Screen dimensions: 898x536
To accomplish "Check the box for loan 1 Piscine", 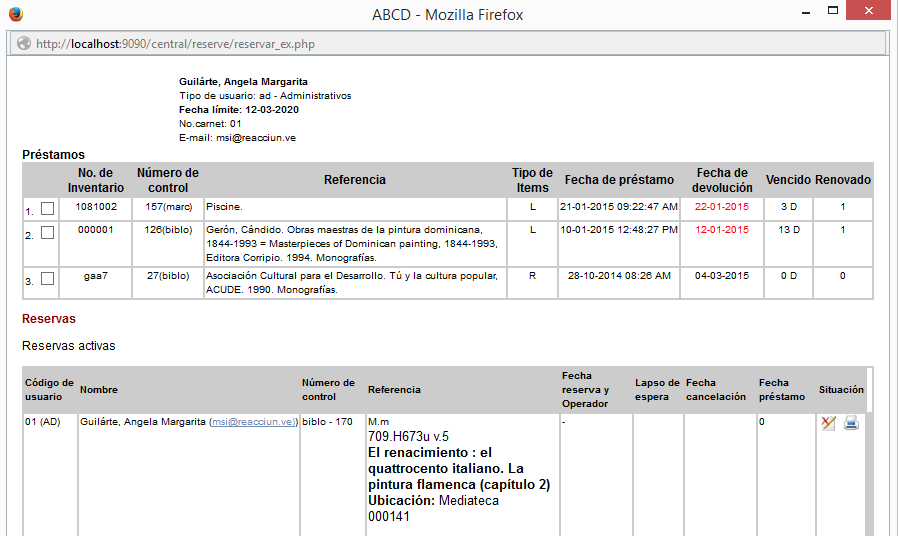I will click(x=47, y=209).
